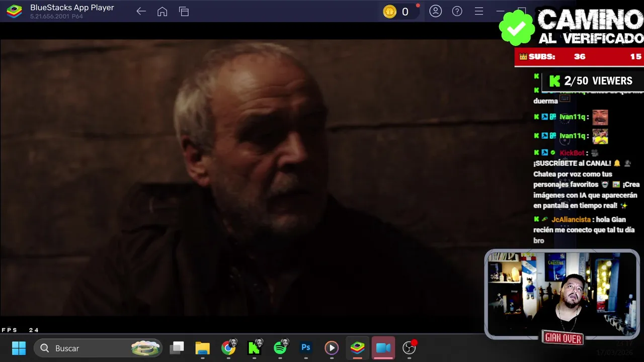Open BlueStacks recent apps (multi-window) icon
This screenshot has height=362, width=644.
tap(184, 12)
